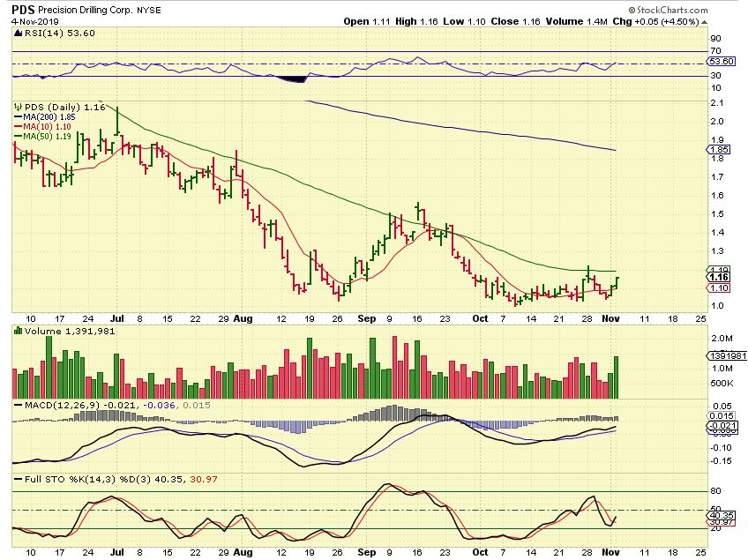This screenshot has width=748, height=560.
Task: Click the 1.10 price-axis tag
Action: [x=718, y=287]
